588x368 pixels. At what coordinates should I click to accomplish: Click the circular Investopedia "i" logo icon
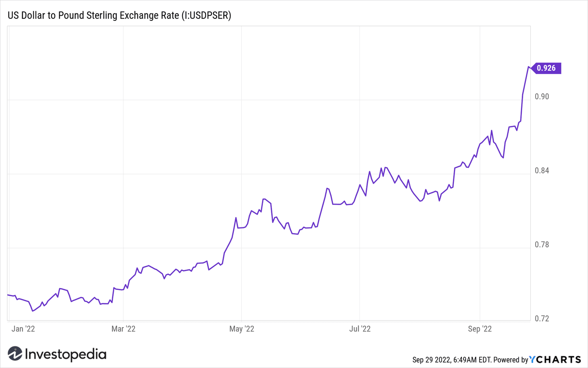click(x=15, y=354)
